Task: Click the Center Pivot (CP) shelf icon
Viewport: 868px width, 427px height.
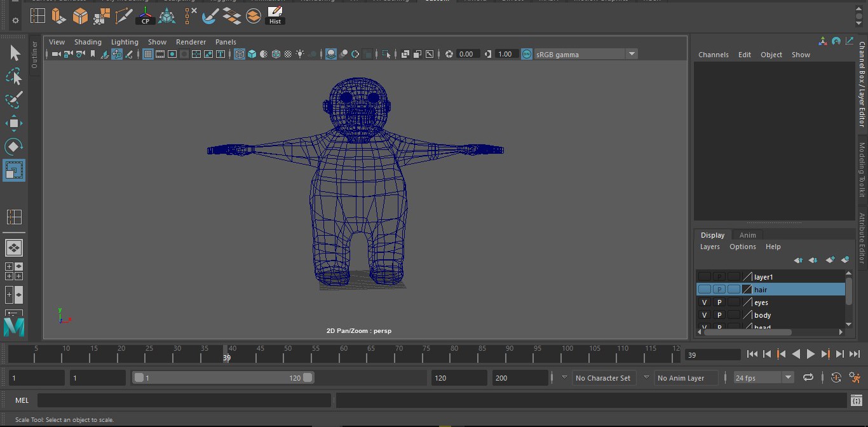Action: point(146,16)
